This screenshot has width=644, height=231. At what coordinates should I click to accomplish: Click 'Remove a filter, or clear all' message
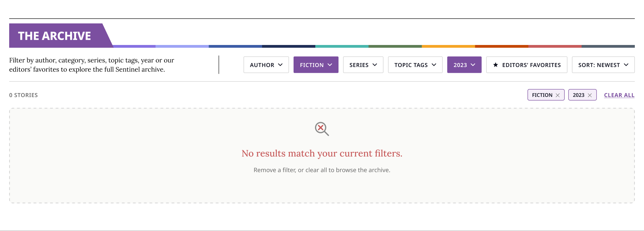click(322, 170)
